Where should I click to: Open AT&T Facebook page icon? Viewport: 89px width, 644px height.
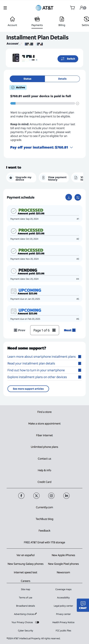21,496
